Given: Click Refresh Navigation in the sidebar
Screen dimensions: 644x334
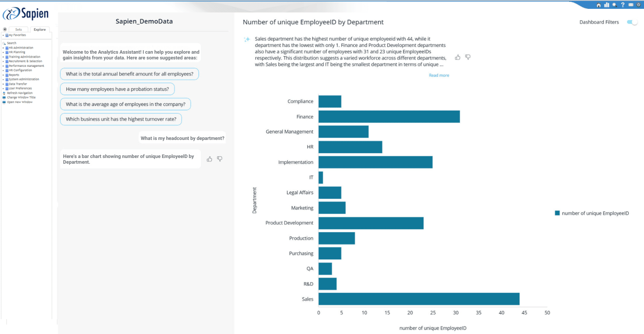Looking at the screenshot, I should pos(19,93).
